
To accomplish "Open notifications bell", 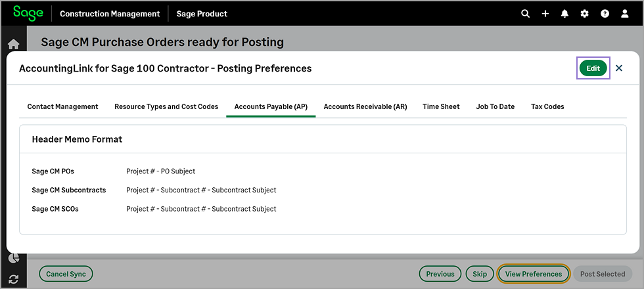I will coord(564,14).
